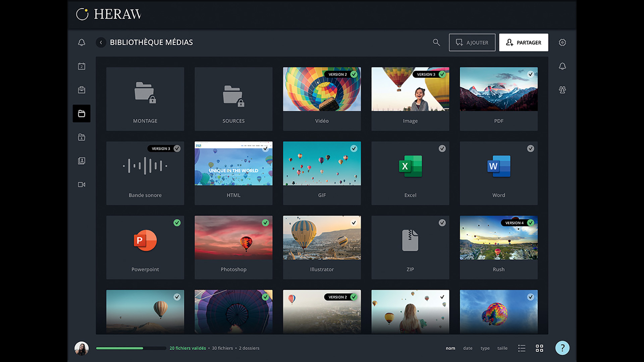Toggle validation check on Excel file

(x=442, y=148)
